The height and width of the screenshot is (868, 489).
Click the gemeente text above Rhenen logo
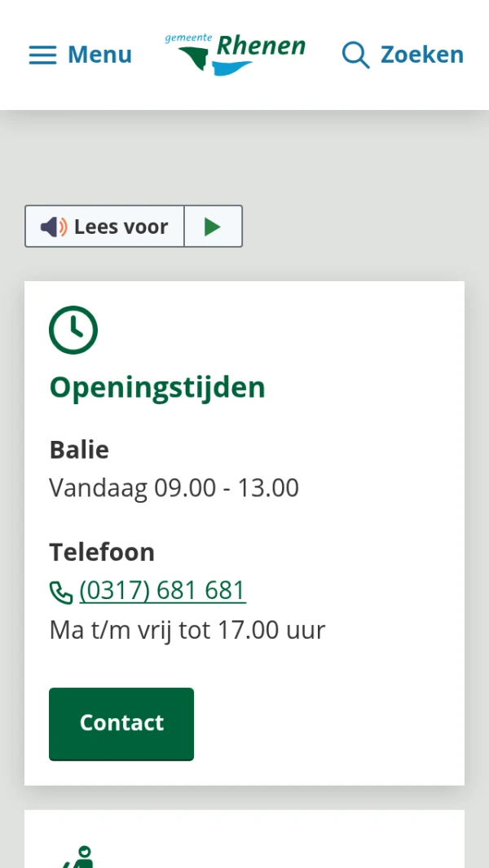[x=188, y=37]
